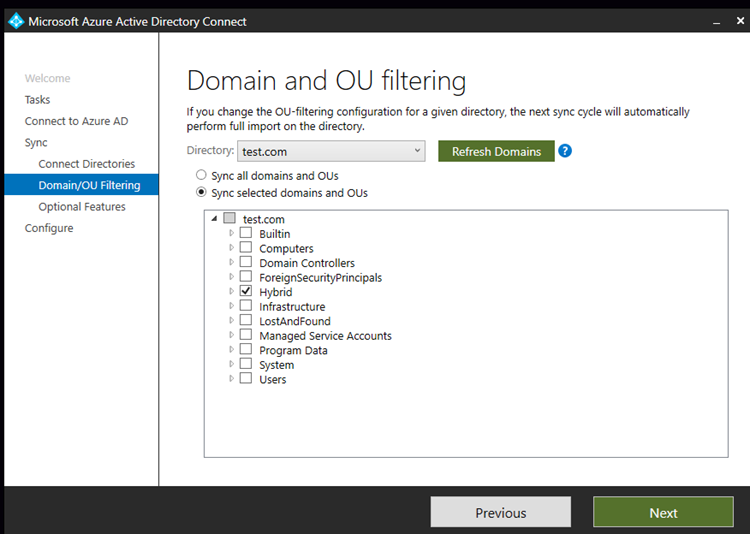Expand the Builtin node arrow
Screen dimensions: 750x534
[x=232, y=233]
